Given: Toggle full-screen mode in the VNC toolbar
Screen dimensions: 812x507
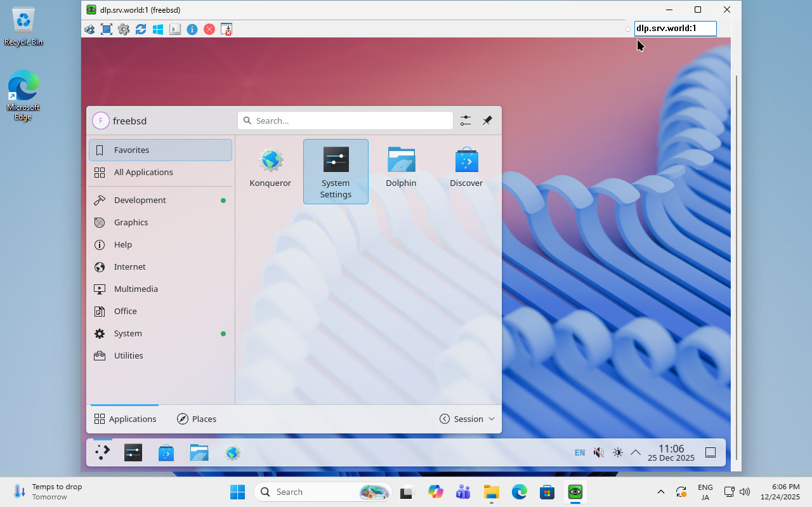Looking at the screenshot, I should 107,29.
